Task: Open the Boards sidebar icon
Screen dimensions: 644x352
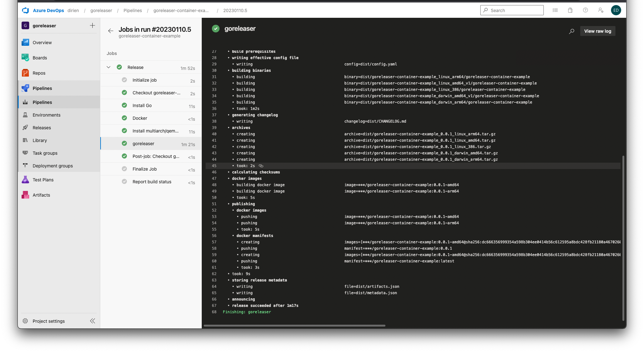Action: coord(25,58)
